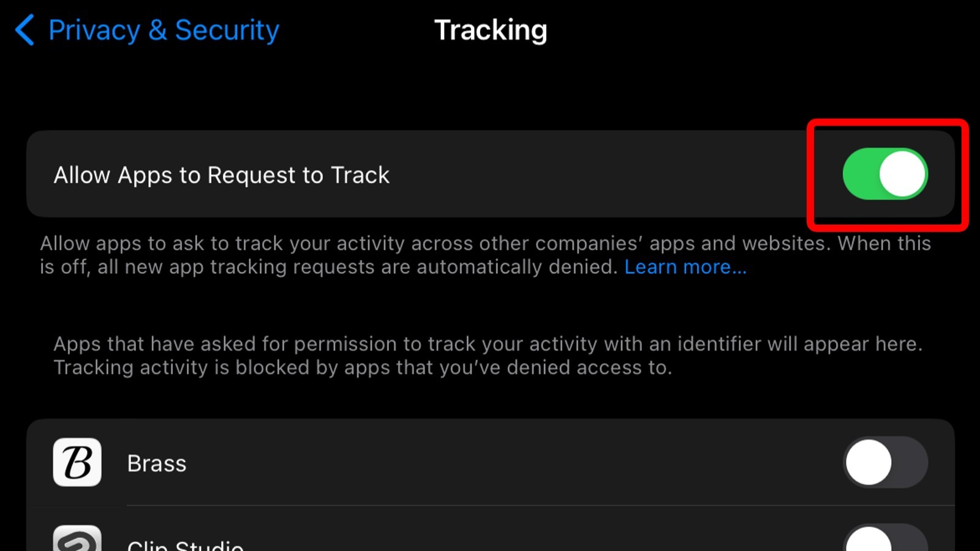Tap the Clip Studio app name

point(185,544)
